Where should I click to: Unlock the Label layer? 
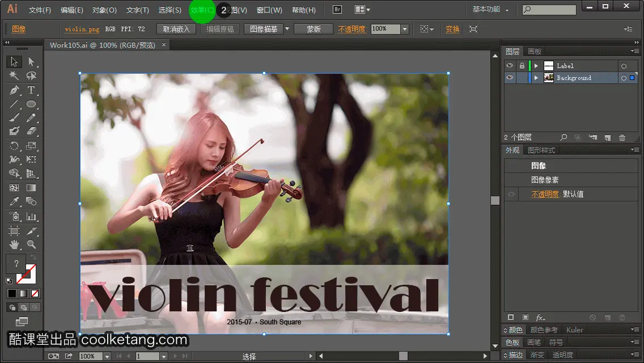coord(522,66)
